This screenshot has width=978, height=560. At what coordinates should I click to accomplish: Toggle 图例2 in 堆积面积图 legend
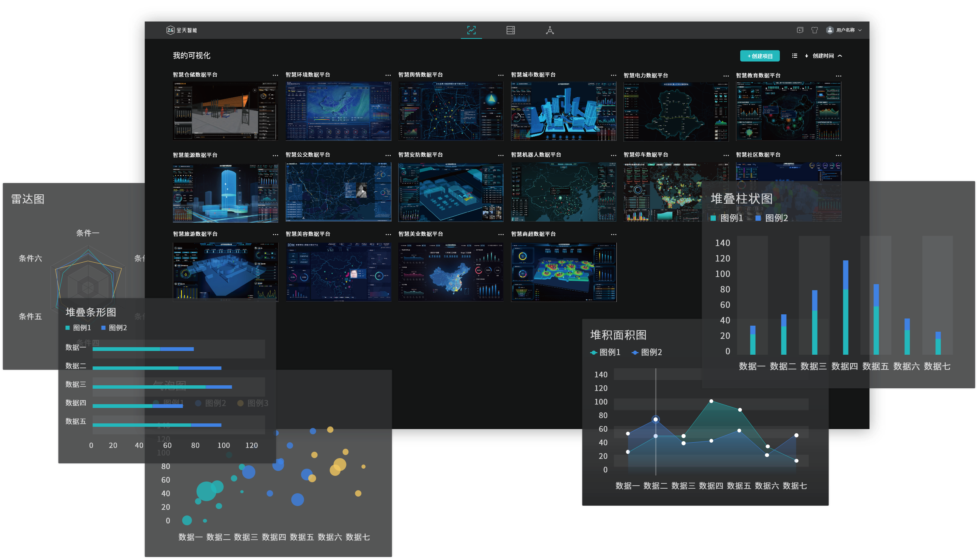647,352
